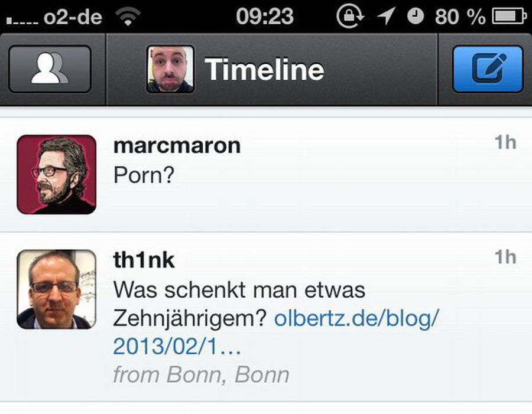532x414 pixels.
Task: Open th1nk's profile picture
Action: [56, 289]
